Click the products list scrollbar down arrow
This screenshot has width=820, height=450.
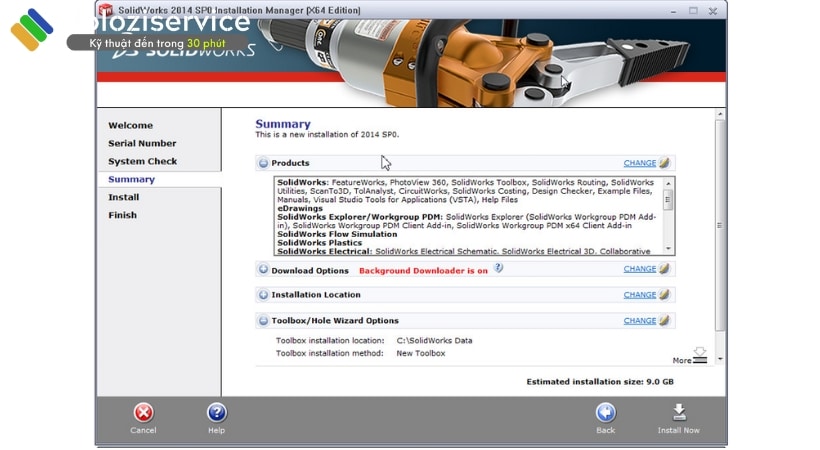coord(669,250)
